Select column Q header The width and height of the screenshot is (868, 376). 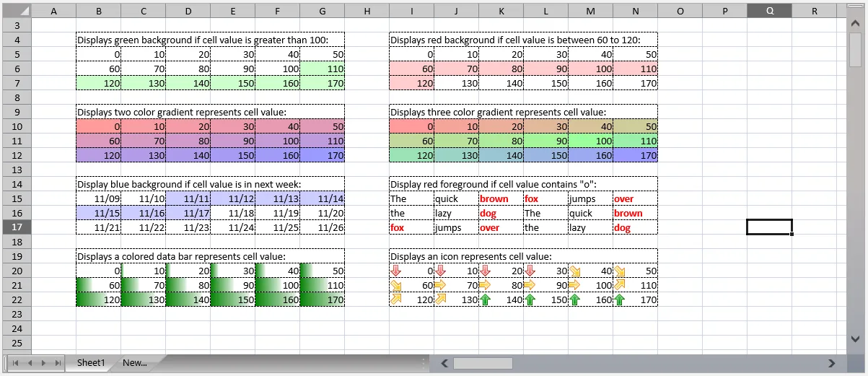(x=769, y=11)
